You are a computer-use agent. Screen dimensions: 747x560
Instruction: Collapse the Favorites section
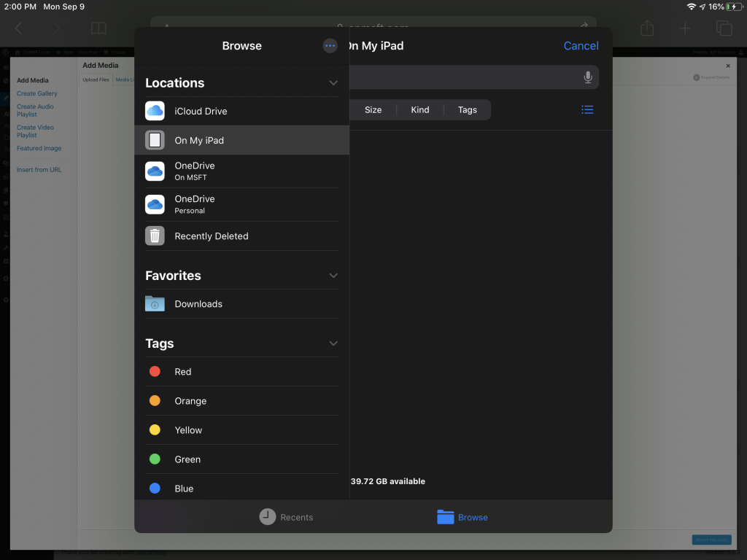333,276
